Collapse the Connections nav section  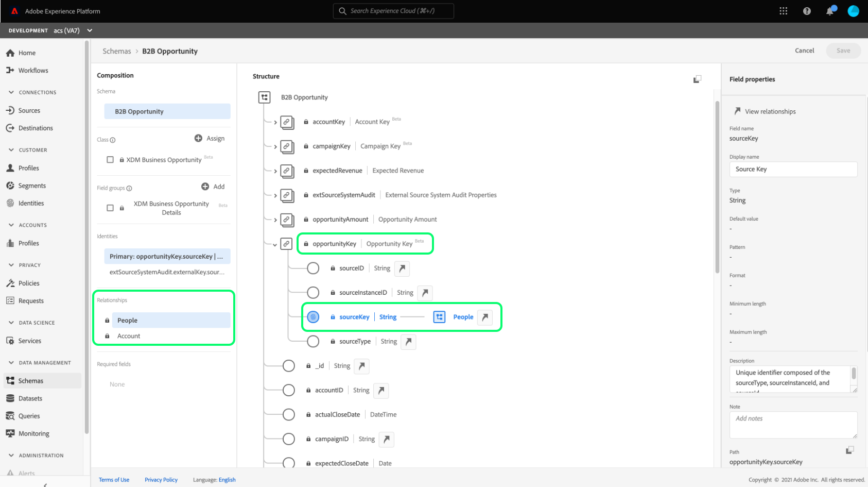(11, 92)
